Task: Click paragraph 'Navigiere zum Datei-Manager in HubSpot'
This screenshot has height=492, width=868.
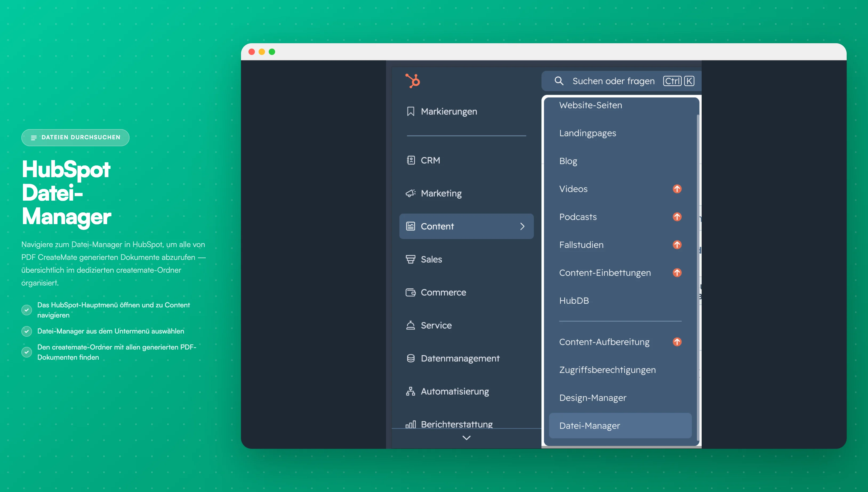Action: click(114, 264)
